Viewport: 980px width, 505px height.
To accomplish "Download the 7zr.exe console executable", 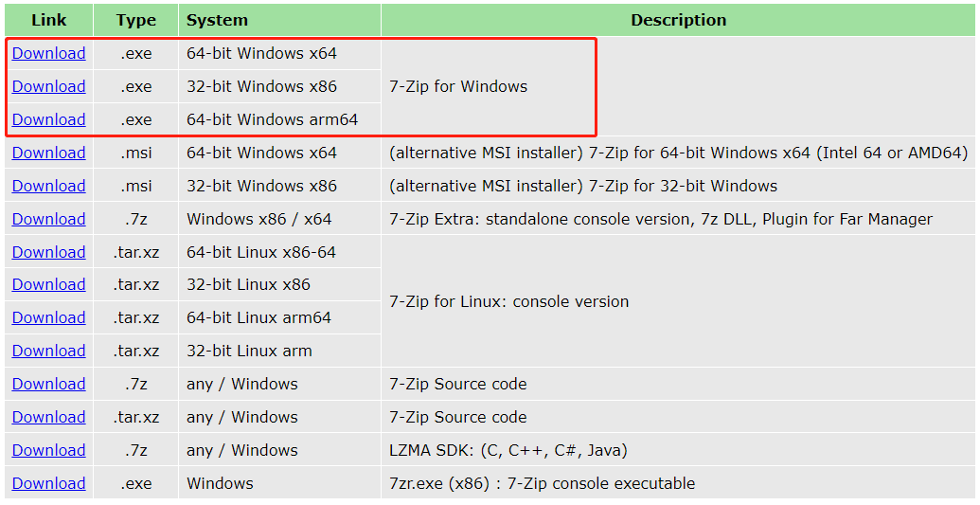I will click(48, 484).
